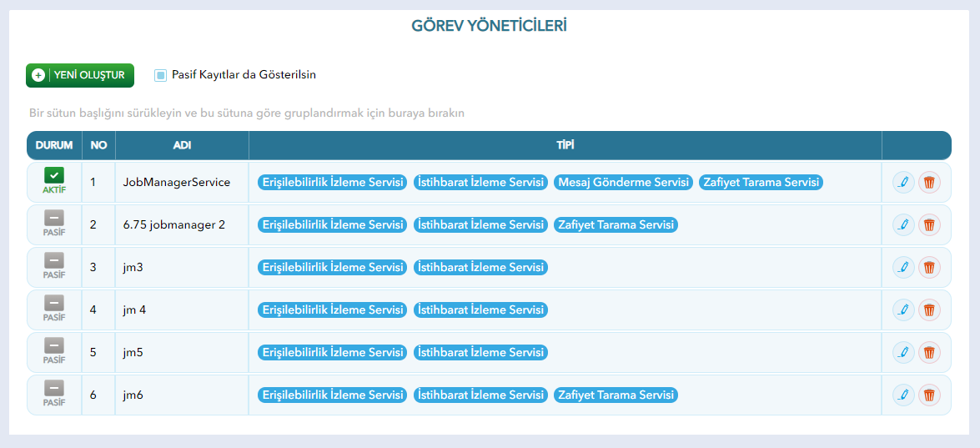980x448 pixels.
Task: Click the pencil icon in the jm5 row
Action: click(x=903, y=352)
